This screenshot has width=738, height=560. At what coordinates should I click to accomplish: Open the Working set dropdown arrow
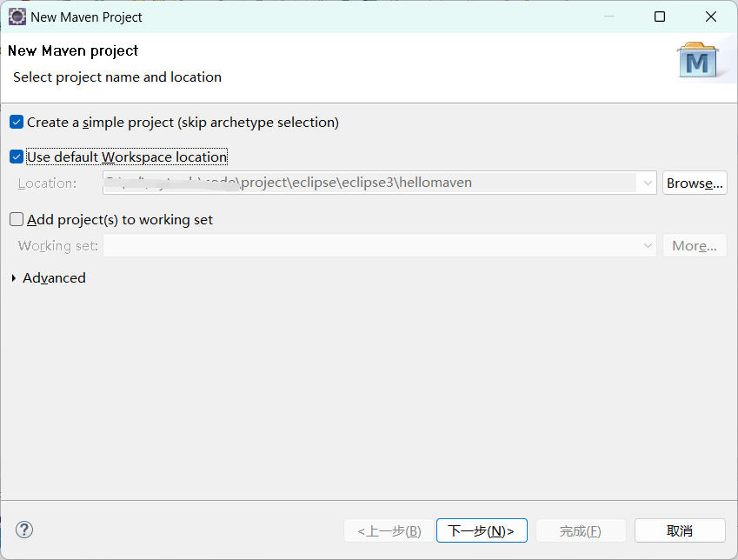coord(647,246)
